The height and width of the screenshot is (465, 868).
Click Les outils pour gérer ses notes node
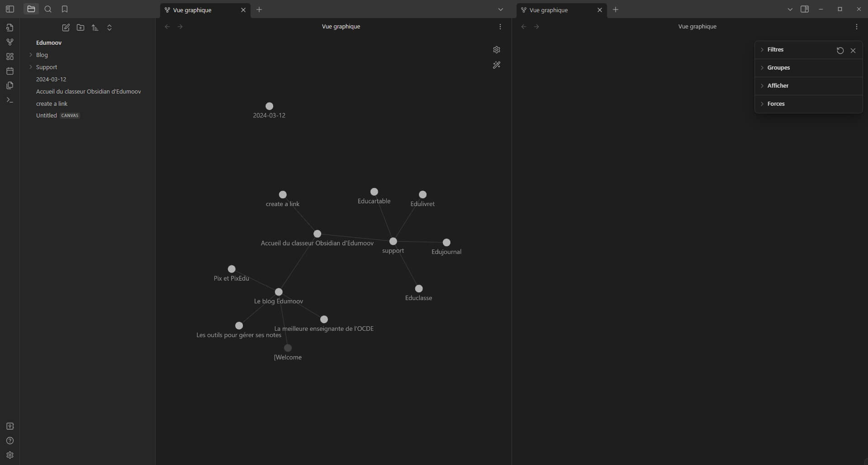(x=239, y=325)
